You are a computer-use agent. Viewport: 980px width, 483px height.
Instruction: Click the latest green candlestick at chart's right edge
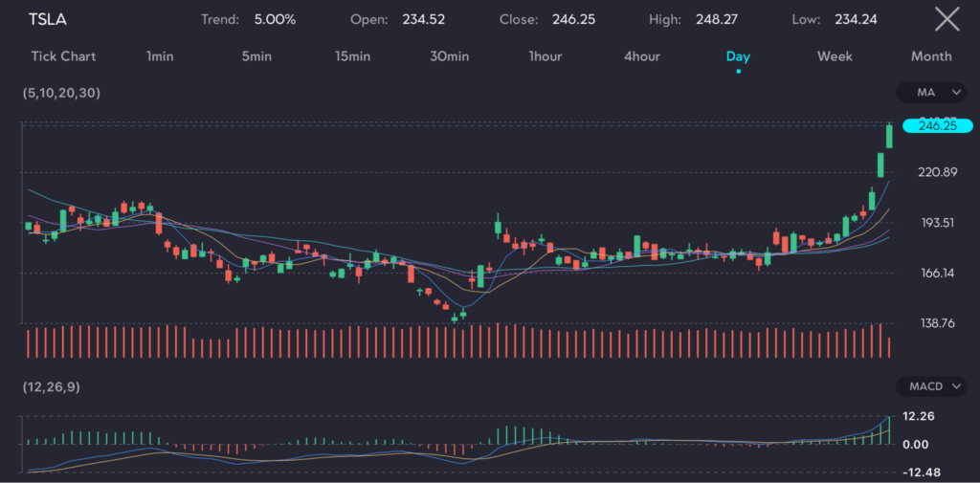coord(889,136)
